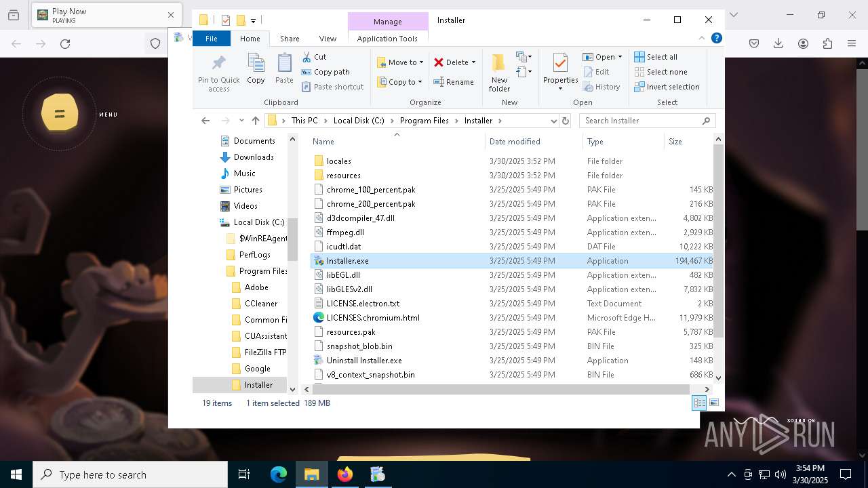This screenshot has width=868, height=488.
Task: Click Select none
Action: [660, 72]
